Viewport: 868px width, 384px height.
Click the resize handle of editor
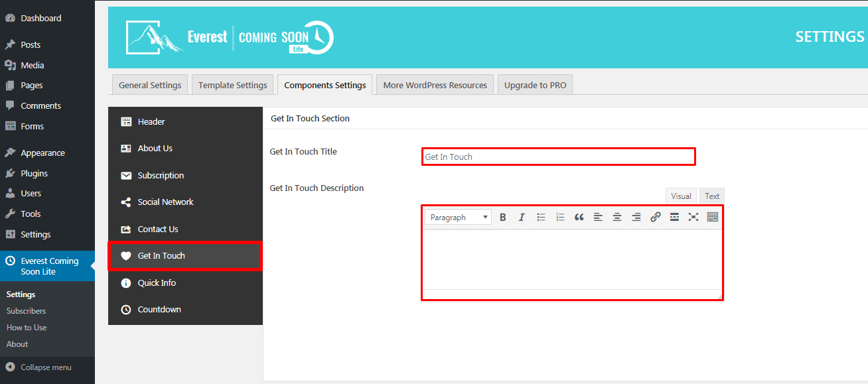719,296
